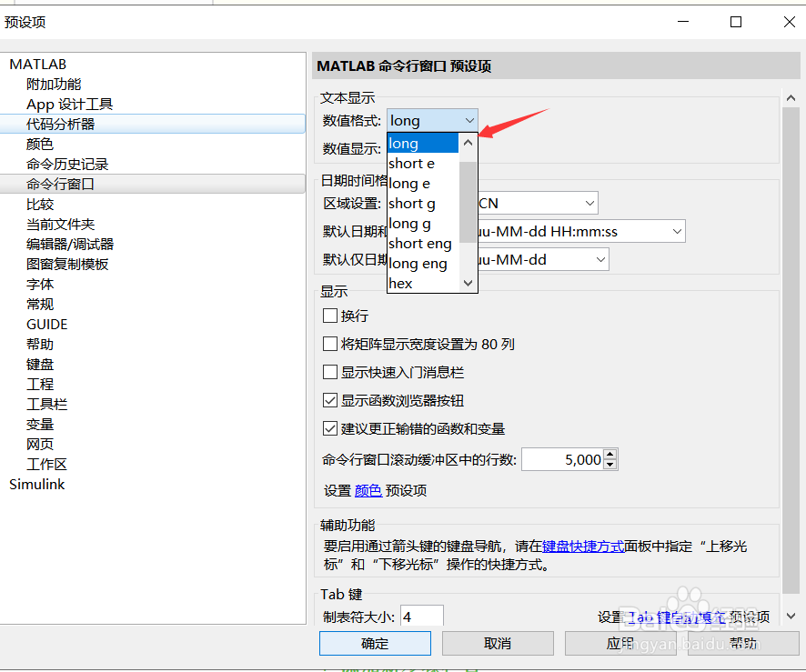Click the 取消 button
The height and width of the screenshot is (672, 806).
coord(498,643)
